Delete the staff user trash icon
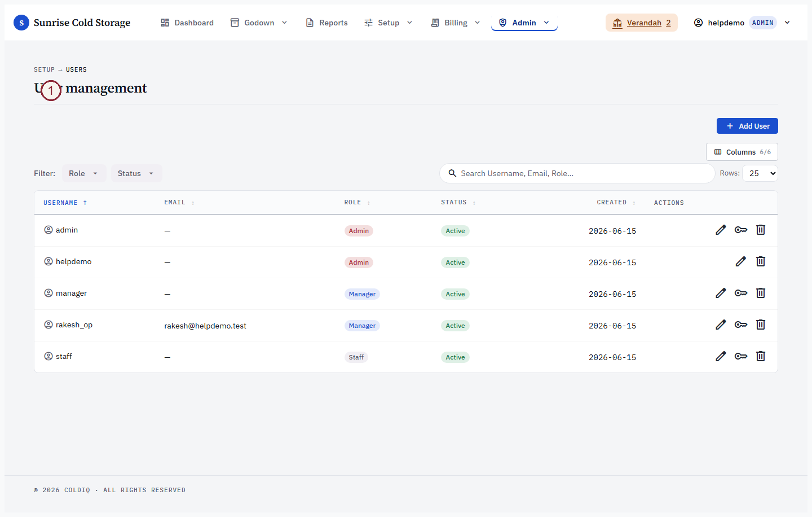Image resolution: width=812 pixels, height=517 pixels. click(x=761, y=356)
